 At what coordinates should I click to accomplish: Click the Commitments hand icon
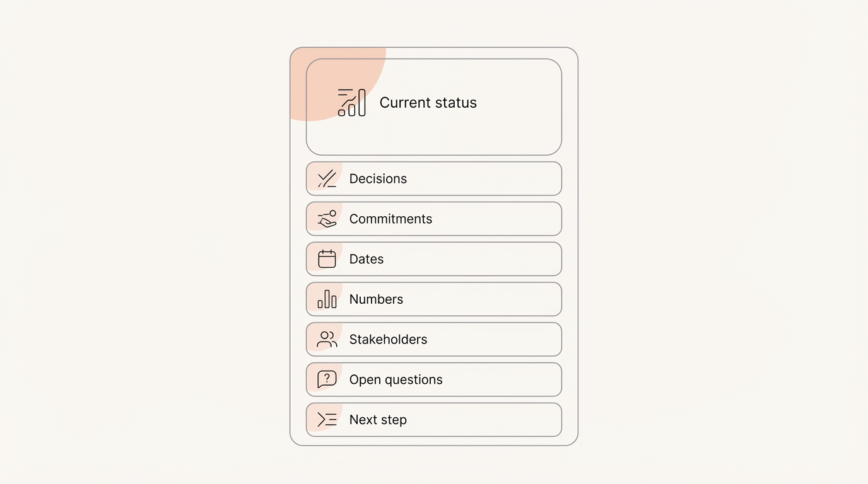(x=327, y=219)
